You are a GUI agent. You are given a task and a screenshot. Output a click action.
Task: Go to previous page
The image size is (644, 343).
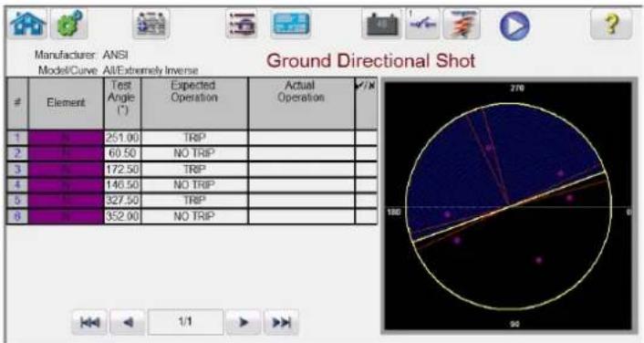point(128,322)
